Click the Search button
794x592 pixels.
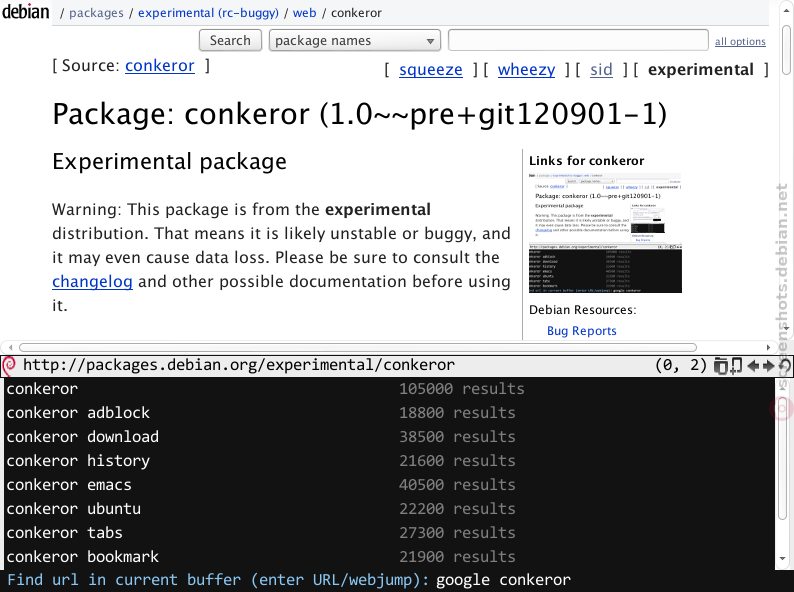(230, 41)
